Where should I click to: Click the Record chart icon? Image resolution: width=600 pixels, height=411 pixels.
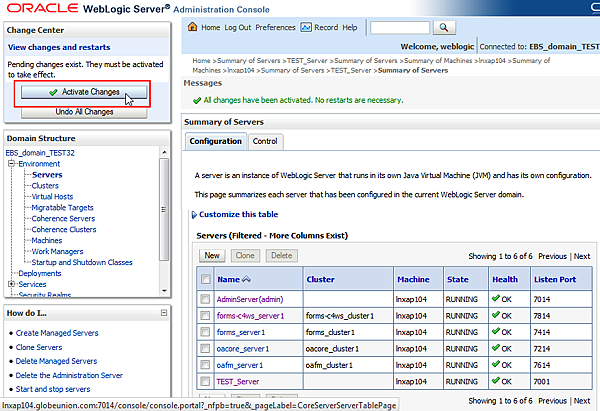point(307,28)
